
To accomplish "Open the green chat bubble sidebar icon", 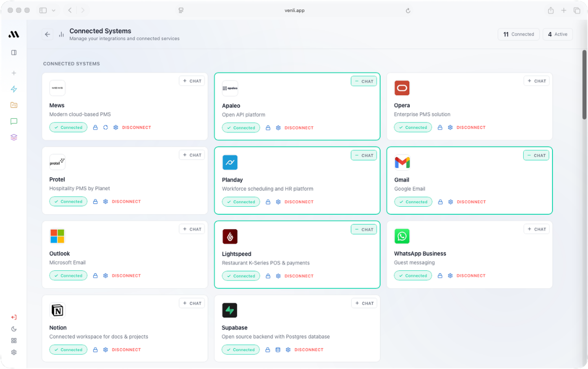I will coord(14,121).
